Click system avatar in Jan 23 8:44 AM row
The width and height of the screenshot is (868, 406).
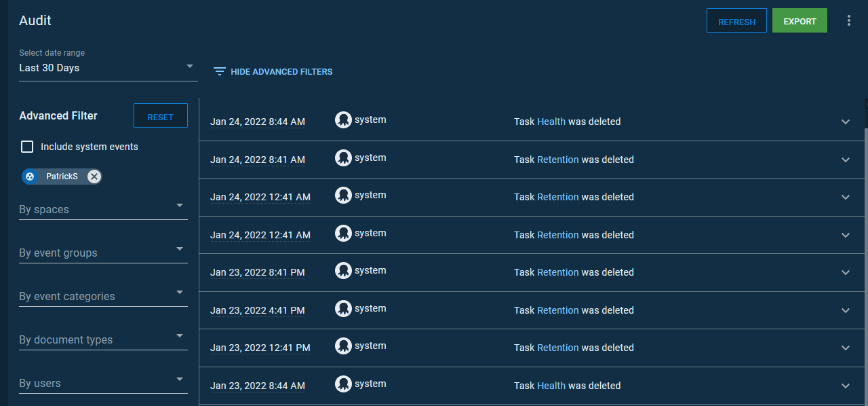tap(343, 384)
